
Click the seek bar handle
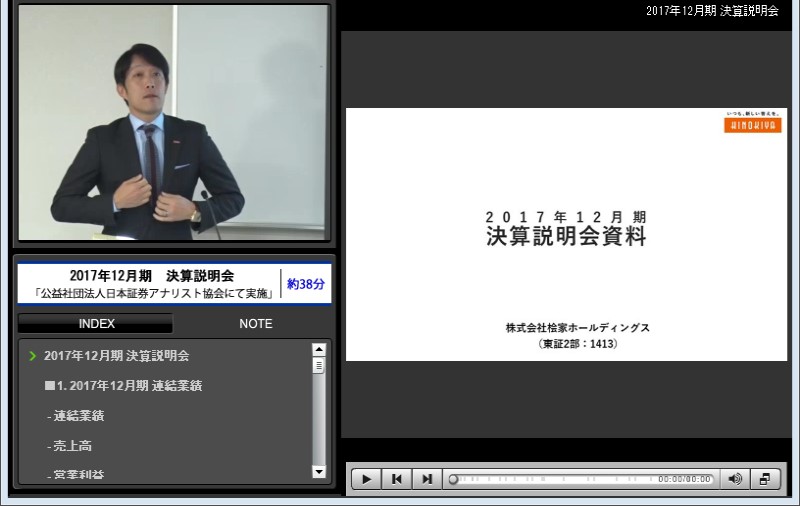click(453, 479)
